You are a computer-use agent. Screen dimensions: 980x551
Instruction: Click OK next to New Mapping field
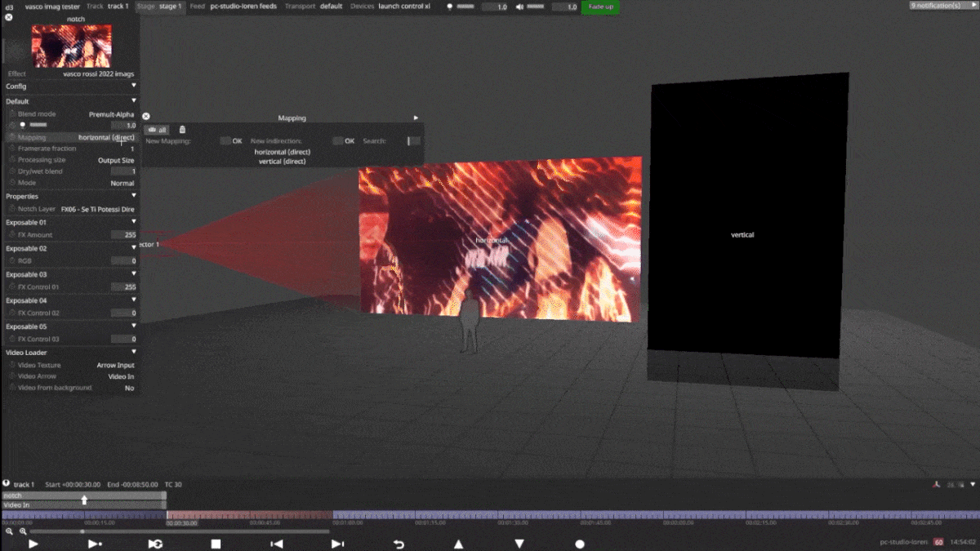[x=238, y=141]
